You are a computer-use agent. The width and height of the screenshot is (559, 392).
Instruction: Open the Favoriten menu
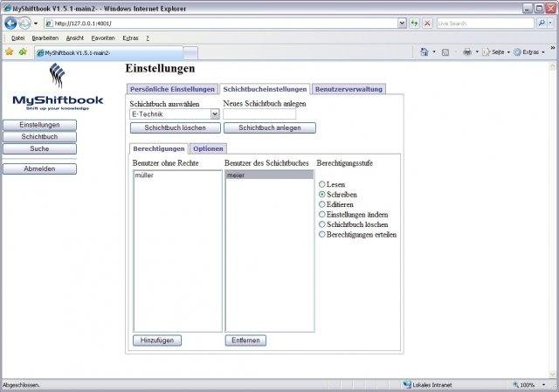tap(103, 38)
